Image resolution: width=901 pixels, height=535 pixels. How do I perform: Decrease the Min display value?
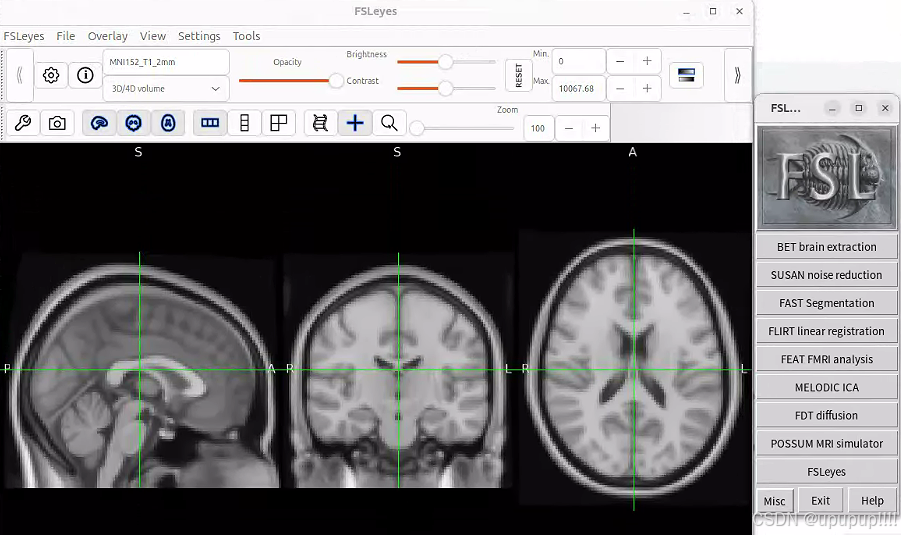620,61
